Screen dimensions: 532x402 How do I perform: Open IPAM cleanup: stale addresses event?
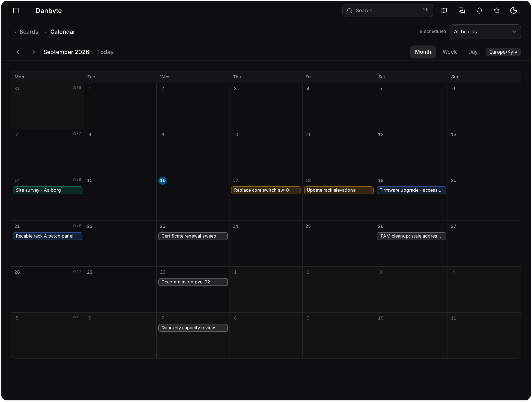click(411, 236)
